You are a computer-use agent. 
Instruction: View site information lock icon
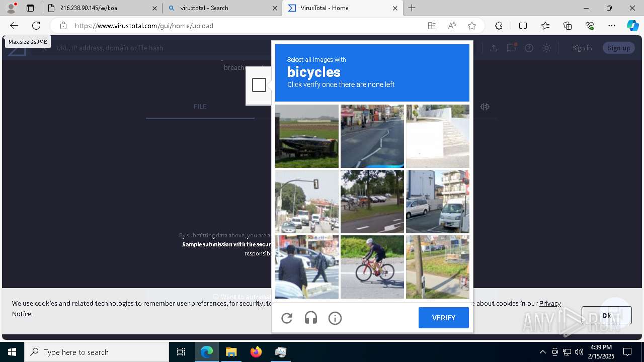63,26
